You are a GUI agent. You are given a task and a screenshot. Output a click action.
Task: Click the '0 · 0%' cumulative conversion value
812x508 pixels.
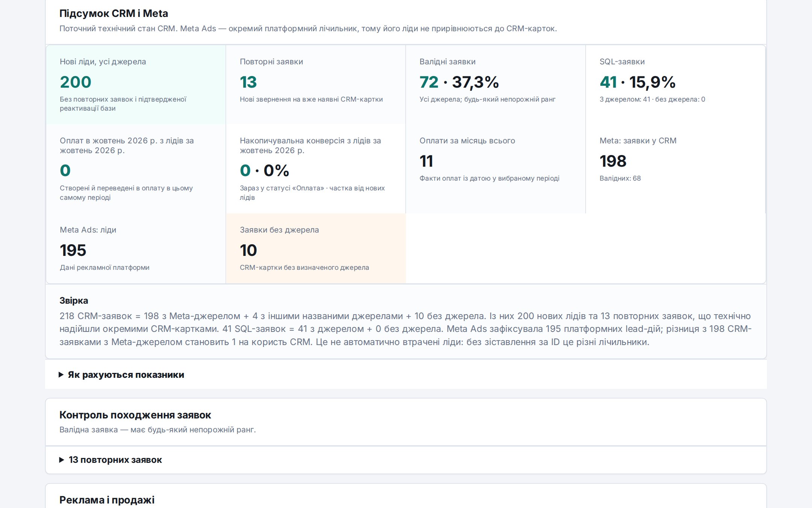coord(264,170)
